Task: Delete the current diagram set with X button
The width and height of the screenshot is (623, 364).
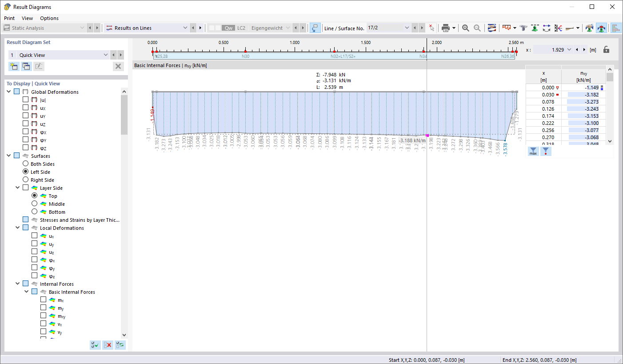Action: coord(118,66)
